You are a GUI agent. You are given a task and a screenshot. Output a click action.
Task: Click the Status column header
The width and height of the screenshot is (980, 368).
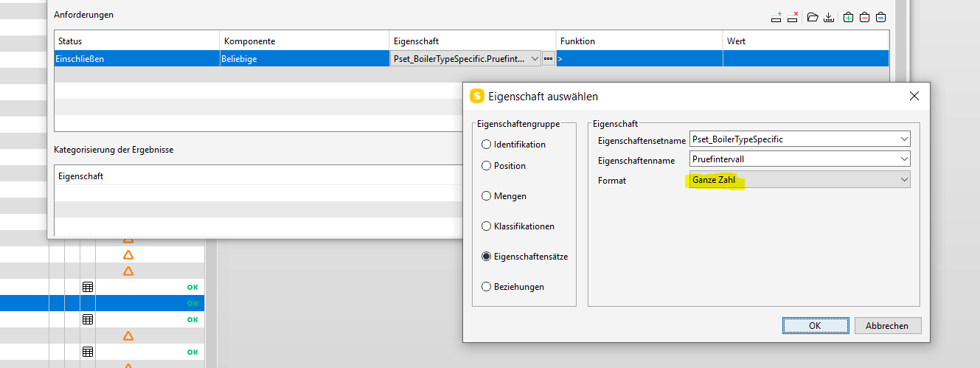tap(137, 41)
